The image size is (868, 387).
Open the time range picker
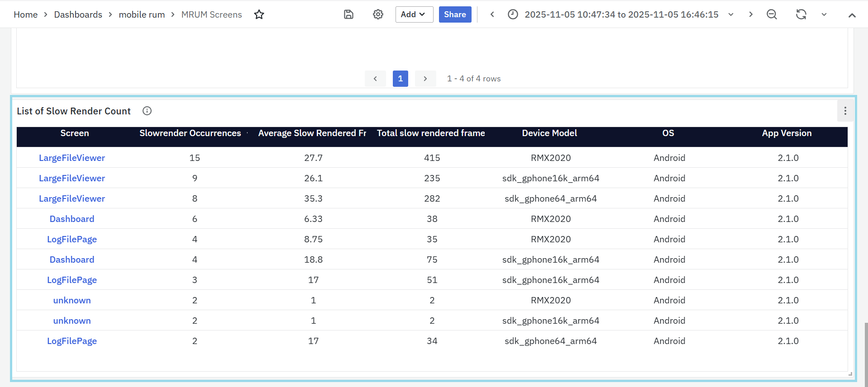621,14
